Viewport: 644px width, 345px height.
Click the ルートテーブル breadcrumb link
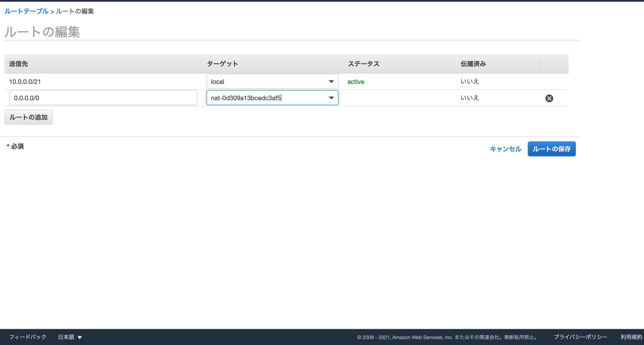coord(26,11)
